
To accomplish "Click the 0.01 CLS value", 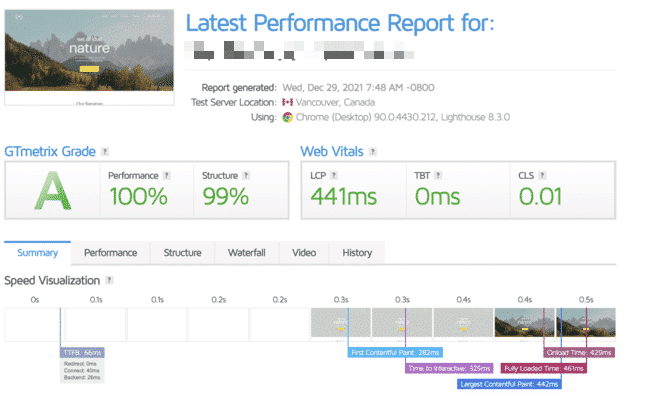I will pyautogui.click(x=540, y=197).
